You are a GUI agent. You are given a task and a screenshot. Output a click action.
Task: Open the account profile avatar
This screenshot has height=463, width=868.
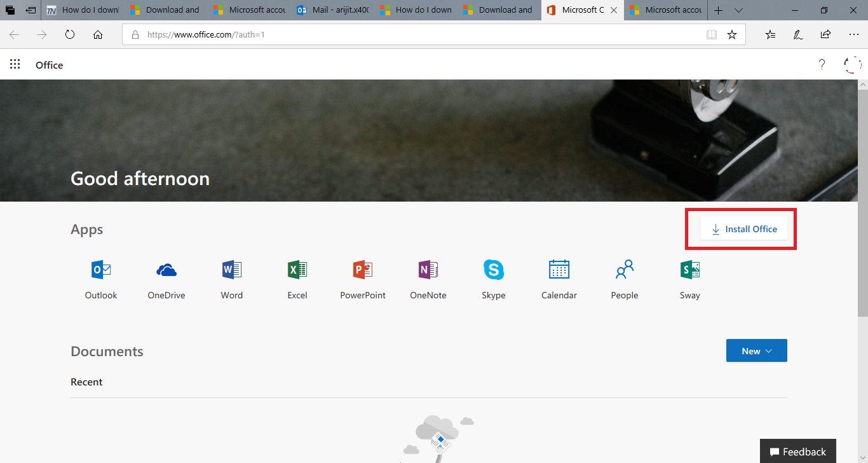[852, 64]
